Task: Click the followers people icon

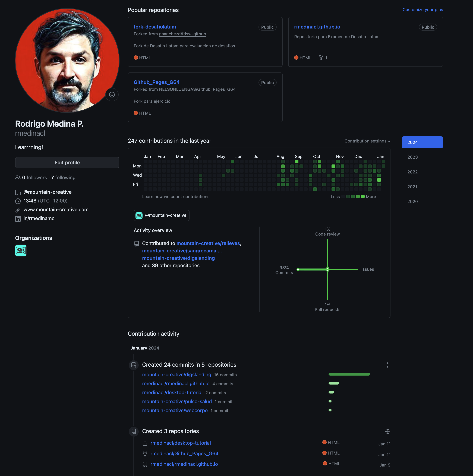Action: coord(18,177)
